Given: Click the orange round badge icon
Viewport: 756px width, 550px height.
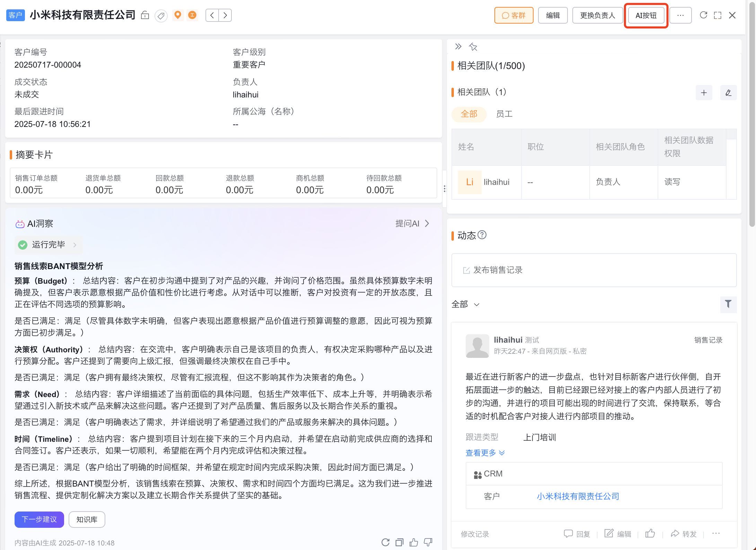Looking at the screenshot, I should 192,15.
